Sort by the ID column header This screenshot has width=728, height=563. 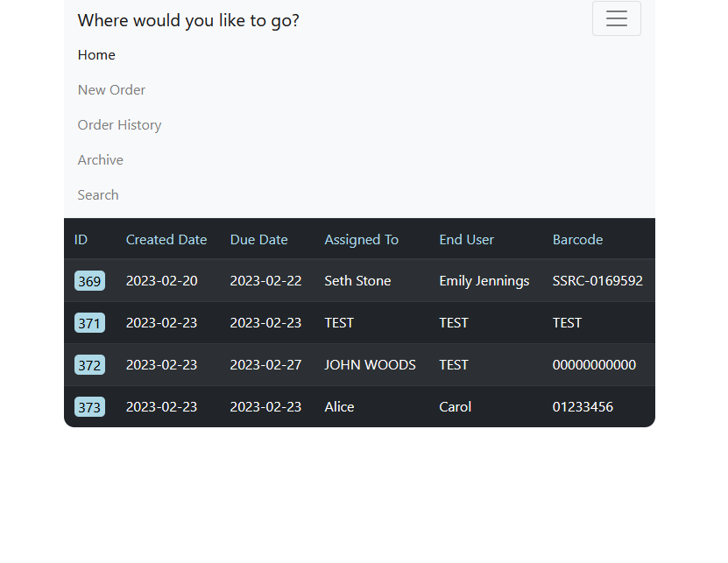[81, 238]
